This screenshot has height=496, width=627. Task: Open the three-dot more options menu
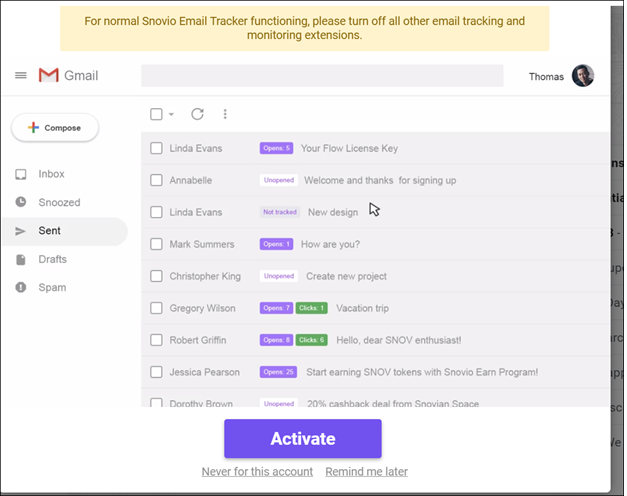point(225,114)
